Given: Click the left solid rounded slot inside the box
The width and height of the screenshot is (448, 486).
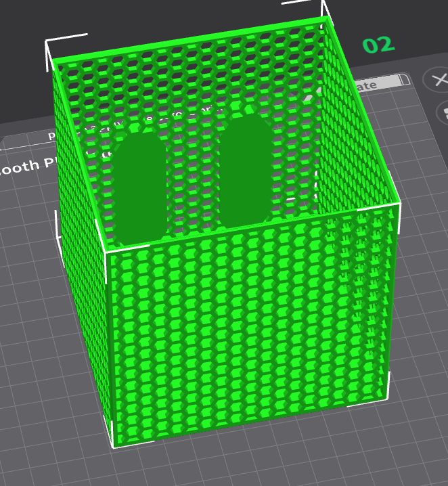Looking at the screenshot, I should pyautogui.click(x=140, y=186).
